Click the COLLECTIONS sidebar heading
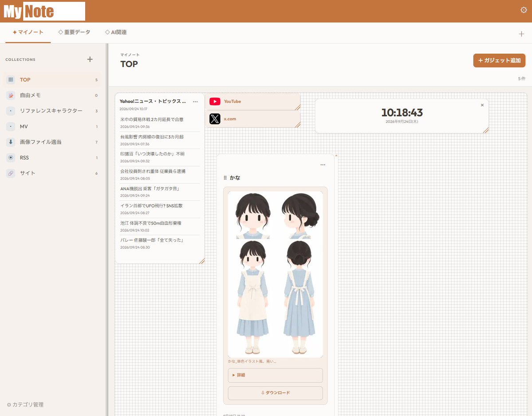Viewport: 532px width, 416px height. coord(20,60)
